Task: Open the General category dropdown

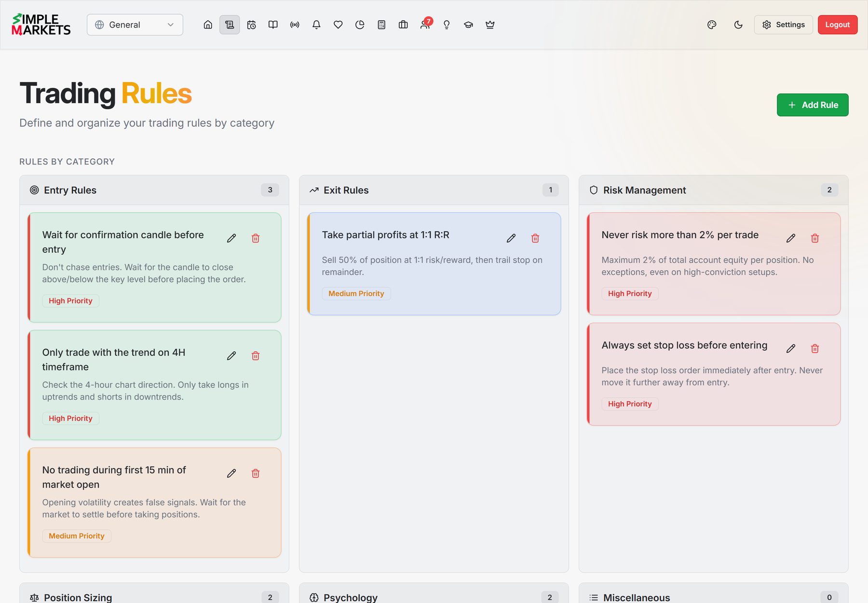Action: tap(135, 25)
